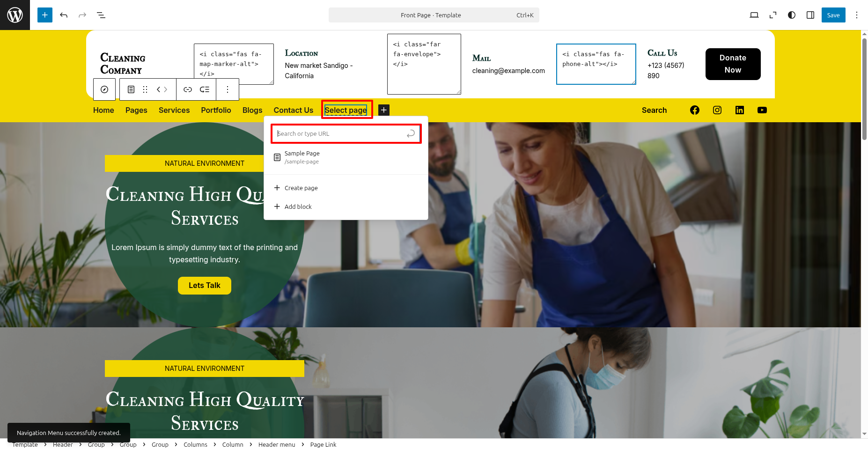Open the desktop view preview dropdown
Screen dimensions: 868x450
(754, 15)
